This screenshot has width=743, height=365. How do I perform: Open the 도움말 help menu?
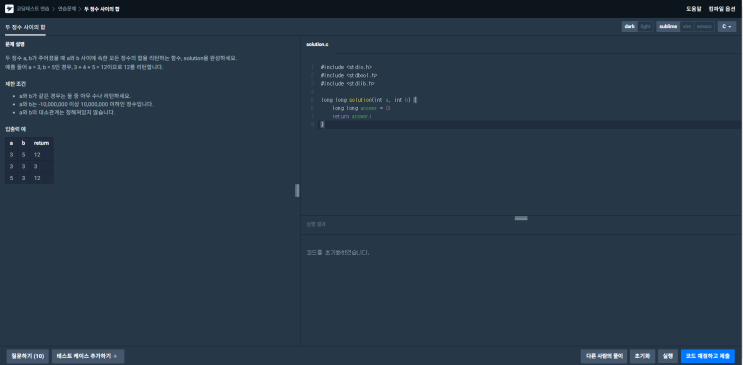[x=693, y=9]
